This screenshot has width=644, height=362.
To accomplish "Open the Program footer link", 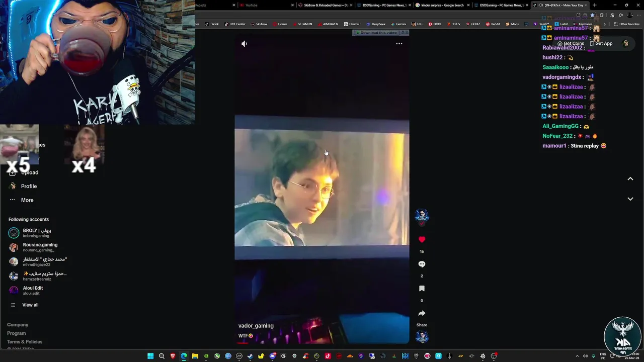I will [17, 333].
